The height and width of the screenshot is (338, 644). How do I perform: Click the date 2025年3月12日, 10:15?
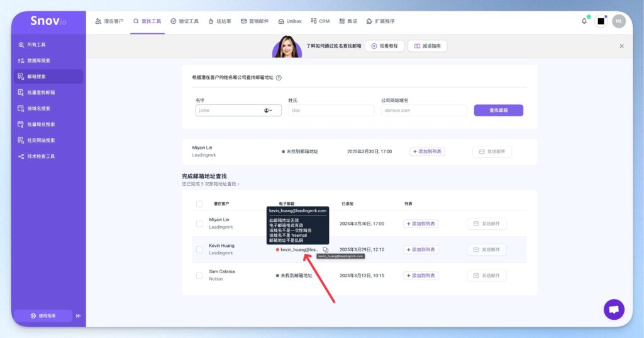pyautogui.click(x=362, y=276)
